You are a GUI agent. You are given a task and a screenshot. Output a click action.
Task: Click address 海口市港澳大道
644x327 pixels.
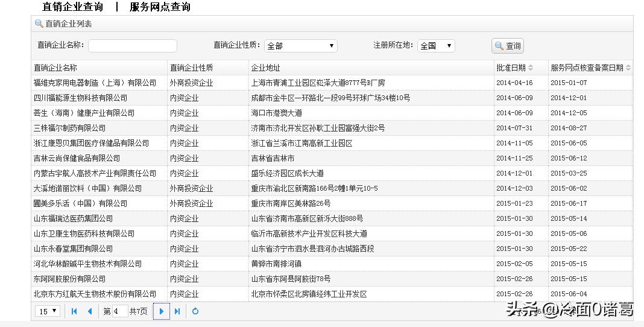point(276,113)
